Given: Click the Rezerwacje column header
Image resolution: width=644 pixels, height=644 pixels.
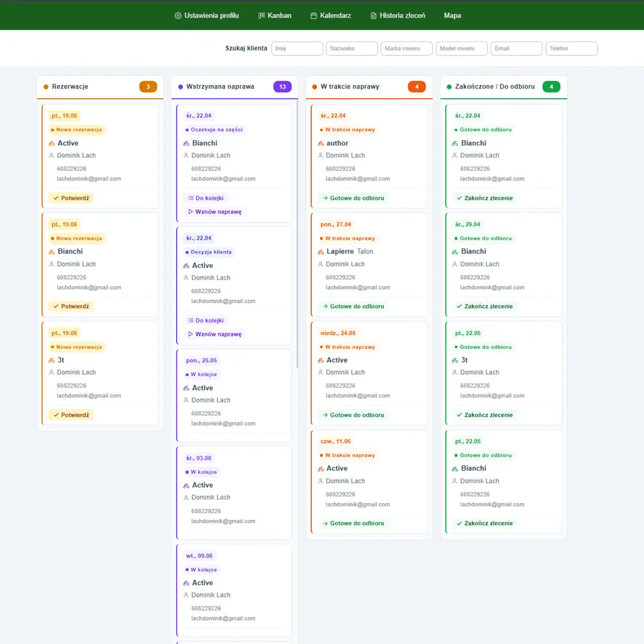Looking at the screenshot, I should 100,87.
